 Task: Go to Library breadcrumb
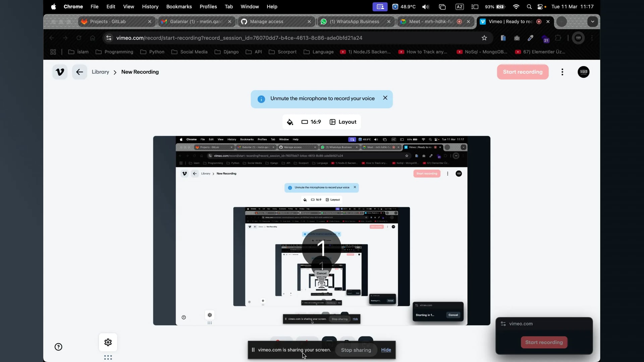tap(100, 72)
